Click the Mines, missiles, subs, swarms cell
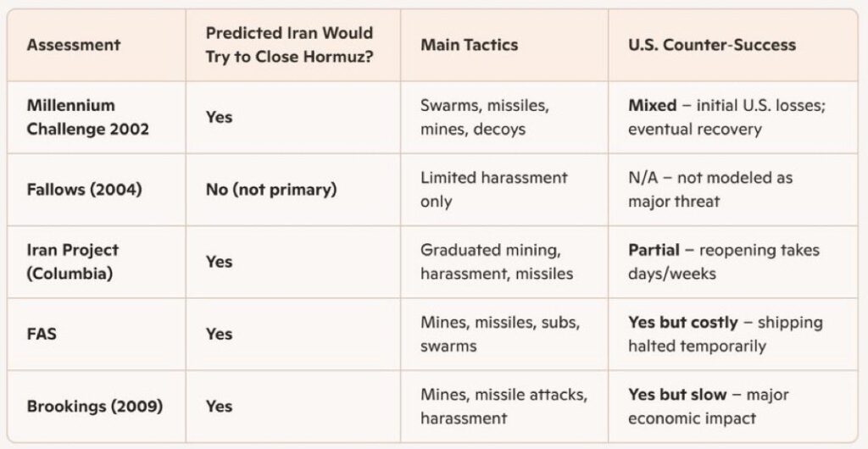The image size is (868, 449). click(x=500, y=334)
